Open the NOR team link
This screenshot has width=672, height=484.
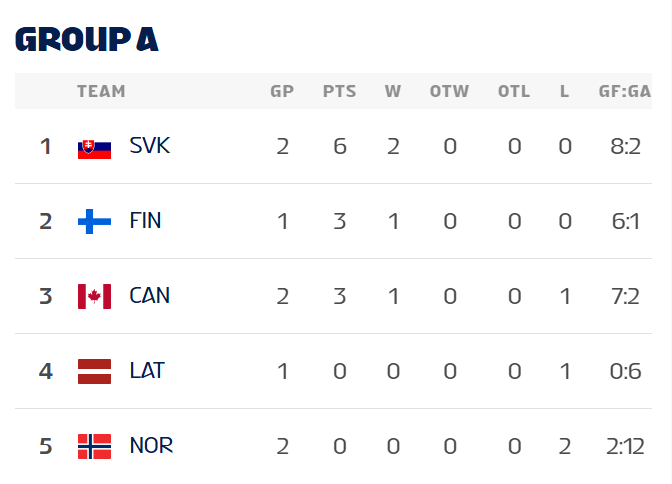pos(151,446)
